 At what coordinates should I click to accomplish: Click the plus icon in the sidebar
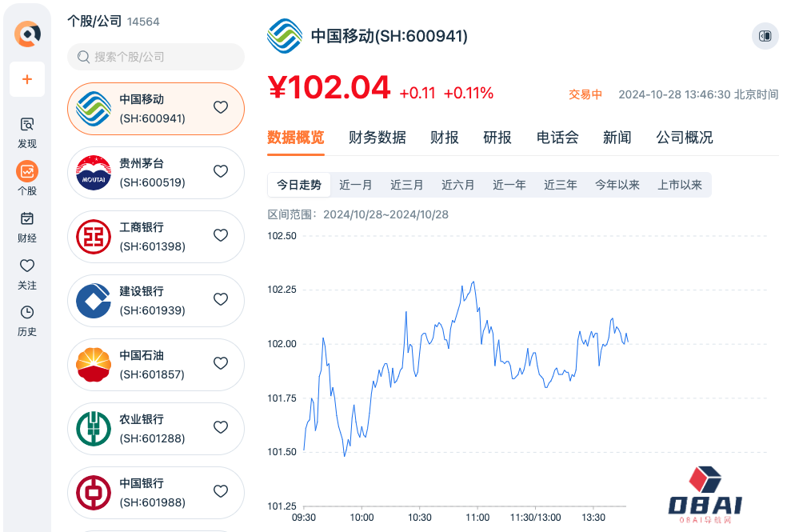[x=27, y=79]
